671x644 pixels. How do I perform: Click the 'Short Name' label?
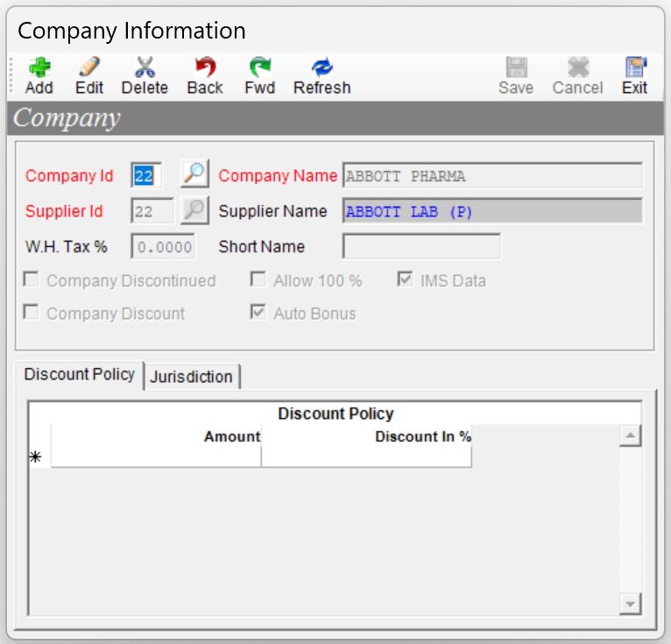pyautogui.click(x=261, y=246)
